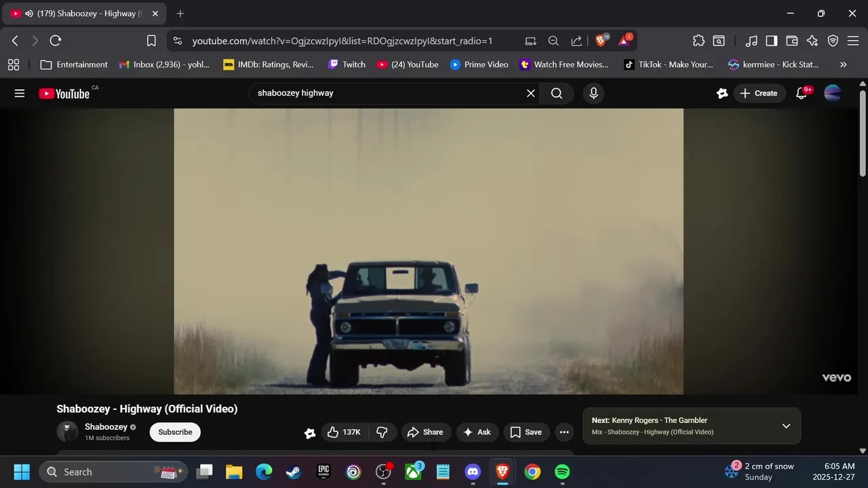Open the TikTok bookmark
The height and width of the screenshot is (488, 868).
coord(668,64)
